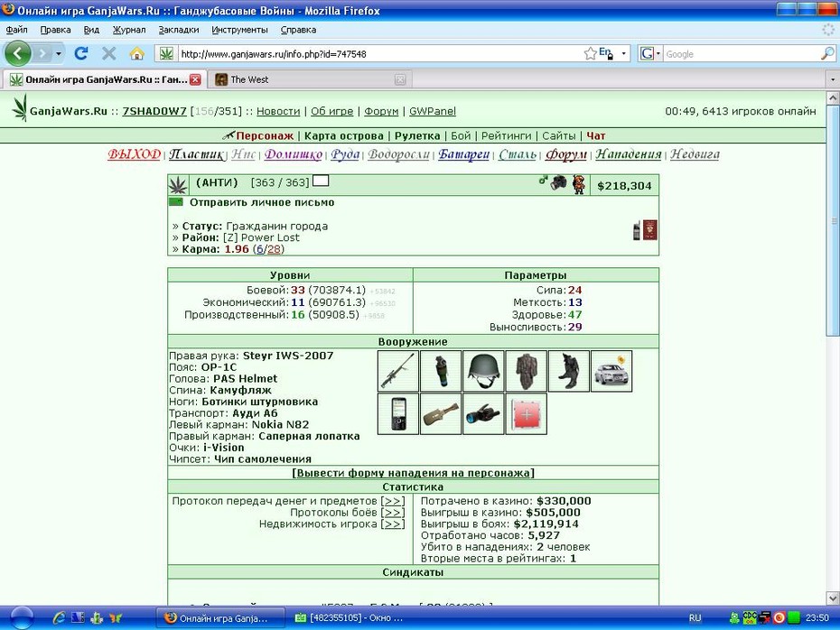The height and width of the screenshot is (630, 840).
Task: Go to home page icon
Action: point(137,53)
